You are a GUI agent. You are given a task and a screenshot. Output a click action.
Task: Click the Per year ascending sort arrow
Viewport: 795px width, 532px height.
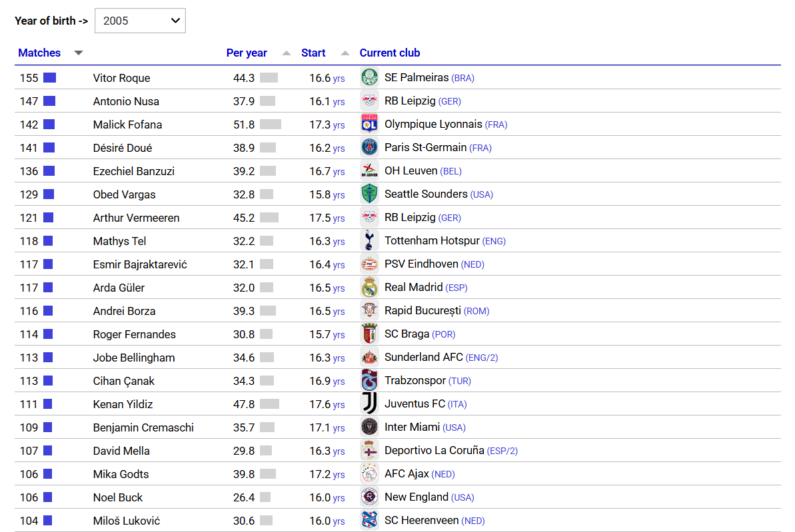[287, 53]
